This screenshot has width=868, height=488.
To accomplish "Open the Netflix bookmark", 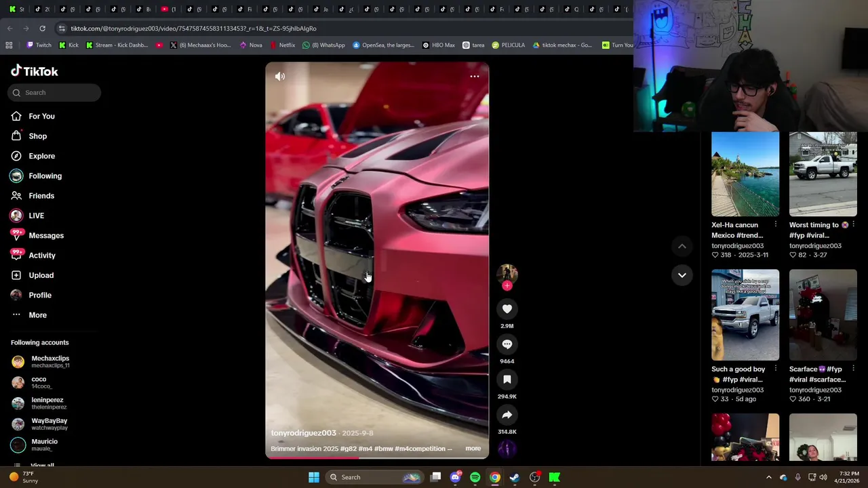I will pyautogui.click(x=282, y=45).
